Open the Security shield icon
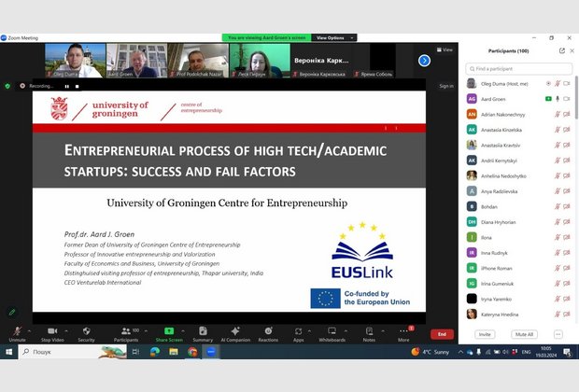Viewport: 579px width, 392px height. (x=87, y=330)
